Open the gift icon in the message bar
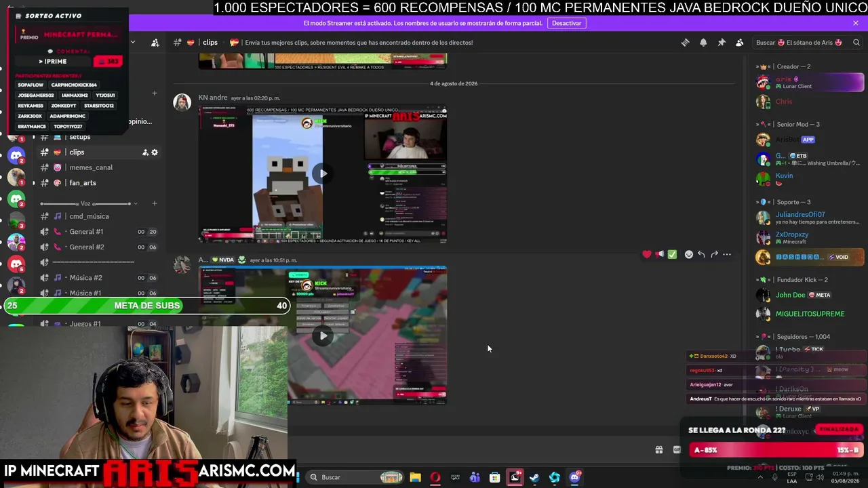Viewport: 868px width, 488px height. tap(658, 449)
